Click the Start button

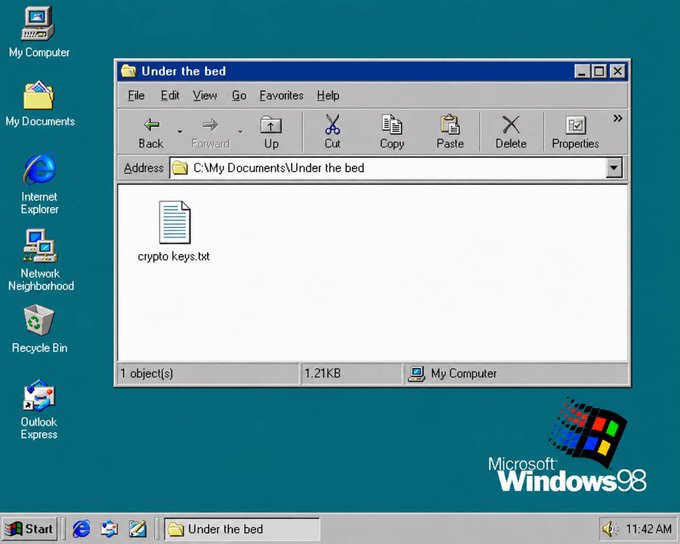(29, 529)
